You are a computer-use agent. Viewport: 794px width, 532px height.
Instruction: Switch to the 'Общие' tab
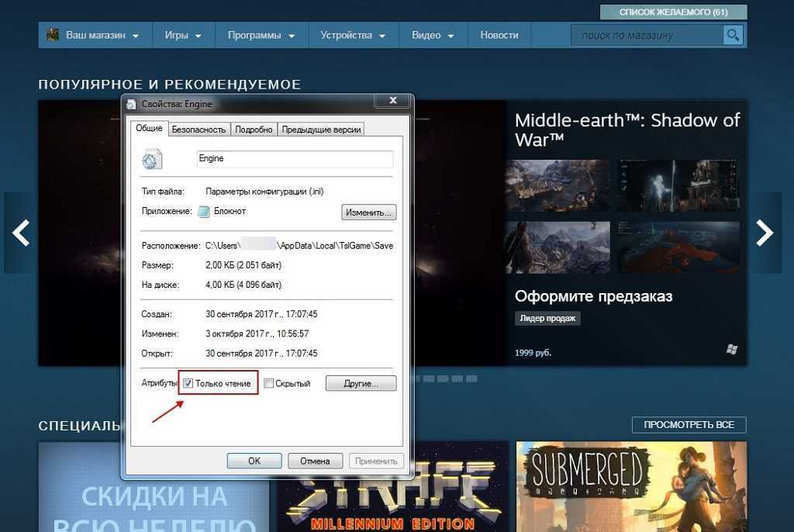click(149, 128)
